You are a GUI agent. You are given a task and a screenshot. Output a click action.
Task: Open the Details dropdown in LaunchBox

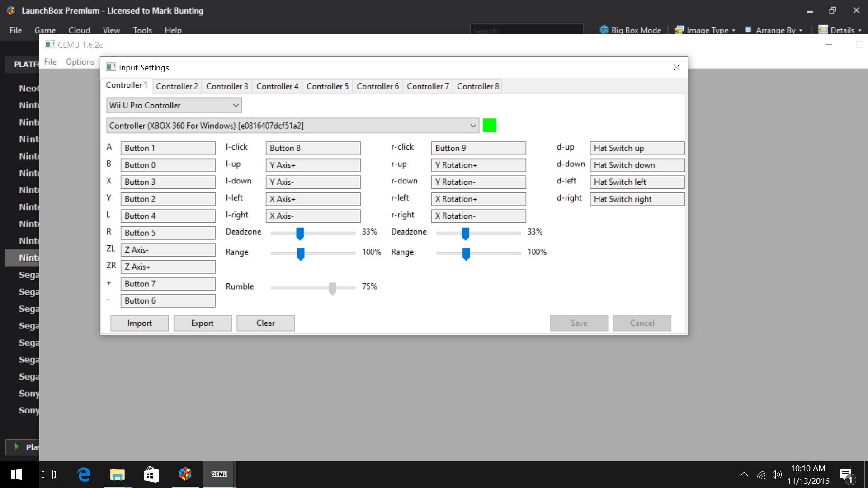[x=840, y=30]
